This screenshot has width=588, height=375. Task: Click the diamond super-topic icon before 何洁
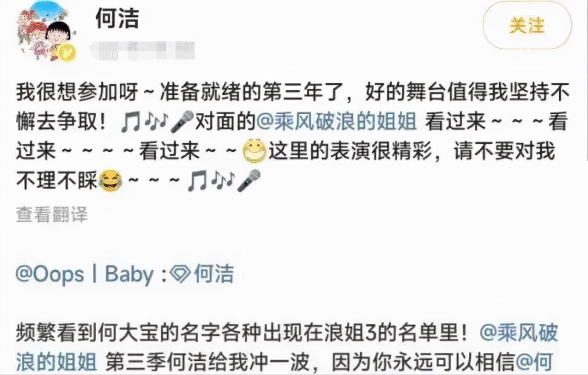pyautogui.click(x=180, y=274)
